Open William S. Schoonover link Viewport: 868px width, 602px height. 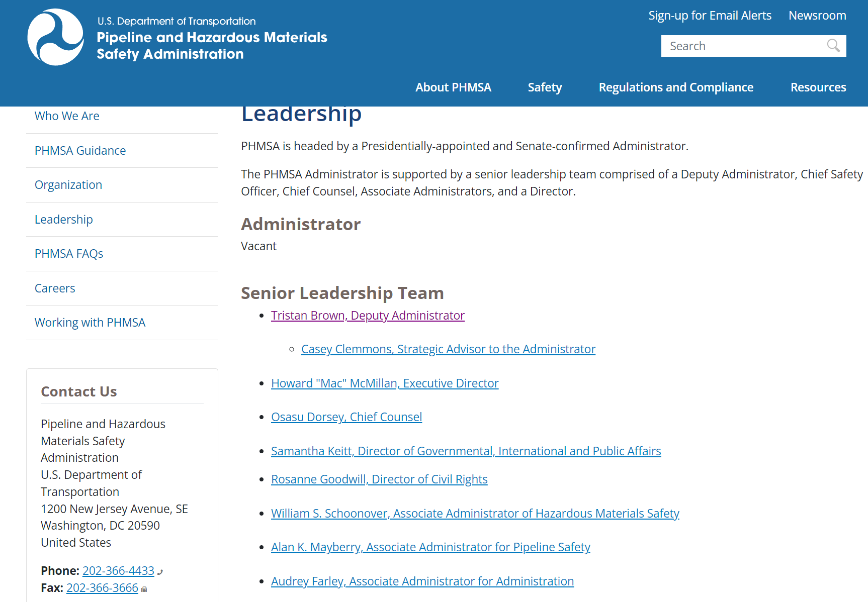[x=475, y=514]
